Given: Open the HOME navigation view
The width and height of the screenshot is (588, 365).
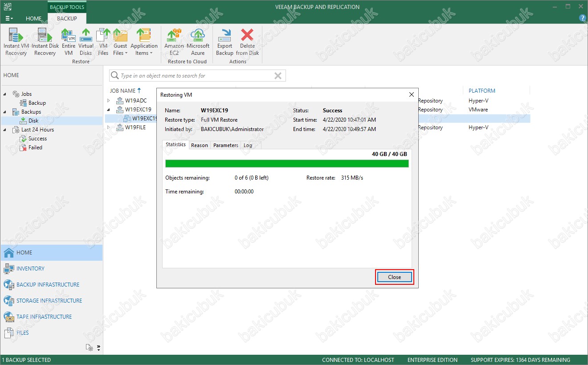Looking at the screenshot, I should tap(52, 253).
